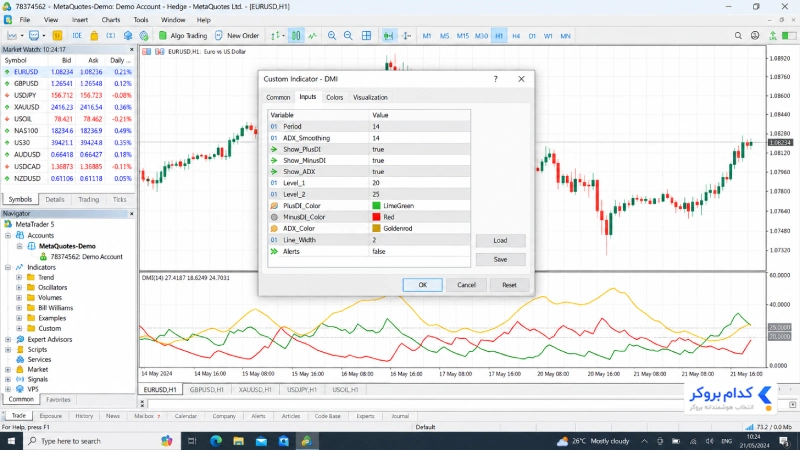
Task: Open the new chart dropdown arrow
Action: pos(22,36)
